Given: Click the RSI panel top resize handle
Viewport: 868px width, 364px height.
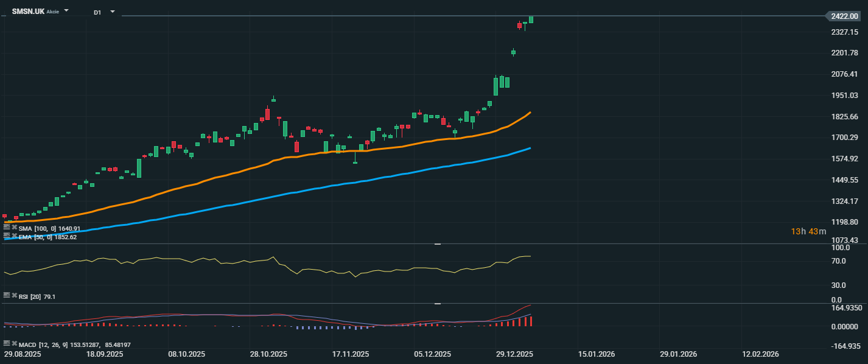Looking at the screenshot, I should [x=437, y=244].
